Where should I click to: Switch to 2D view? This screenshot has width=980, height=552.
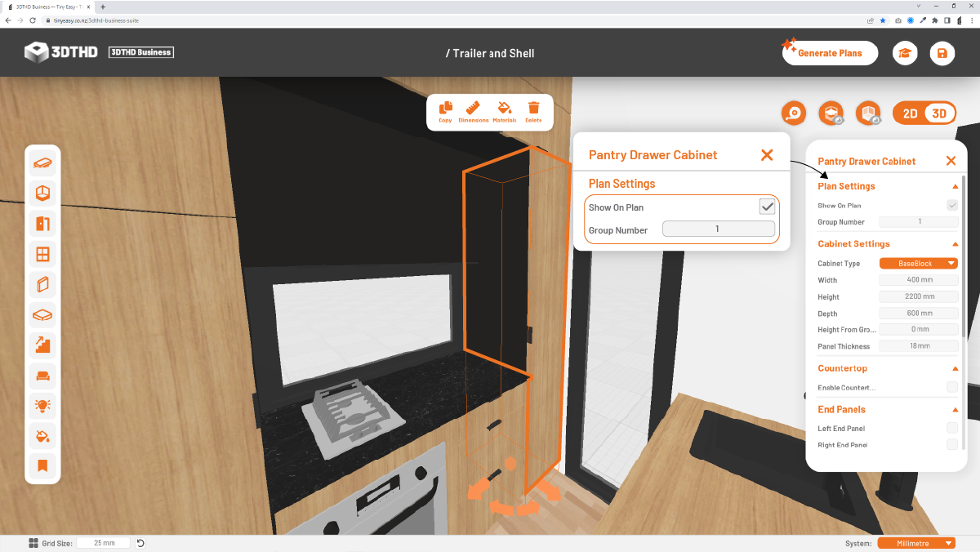910,114
